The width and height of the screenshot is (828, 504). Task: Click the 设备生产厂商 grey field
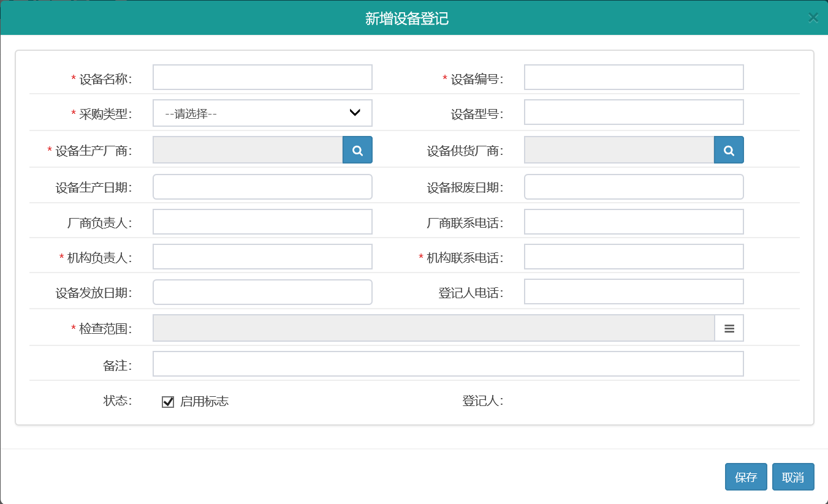[248, 150]
